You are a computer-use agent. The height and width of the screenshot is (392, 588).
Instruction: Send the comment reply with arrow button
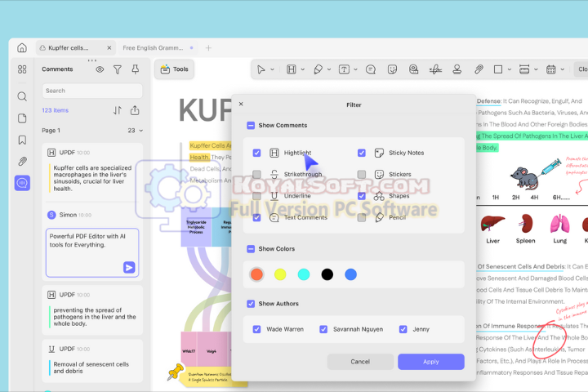(129, 268)
